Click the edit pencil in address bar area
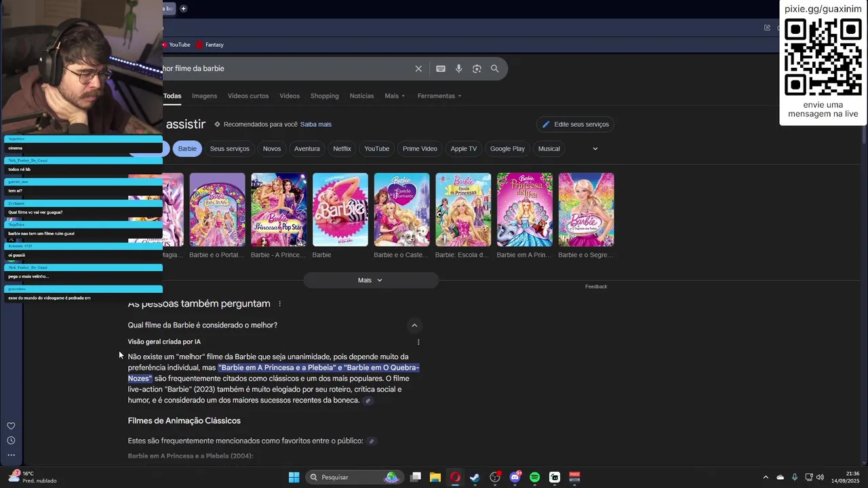 767,28
